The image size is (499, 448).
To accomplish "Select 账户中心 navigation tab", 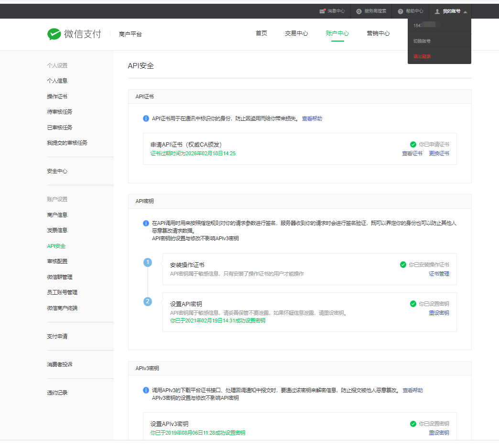I will (337, 33).
